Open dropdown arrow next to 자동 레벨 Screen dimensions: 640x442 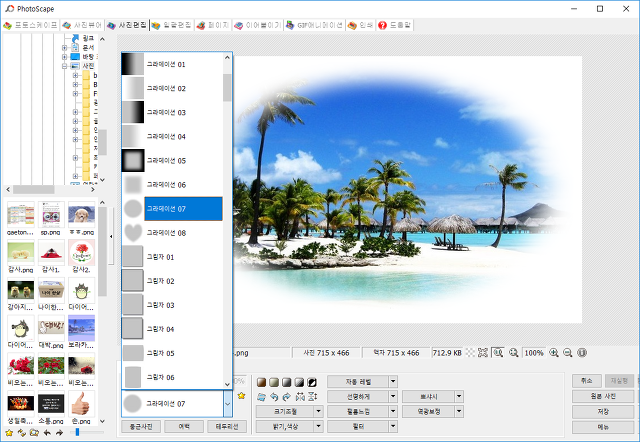[393, 382]
